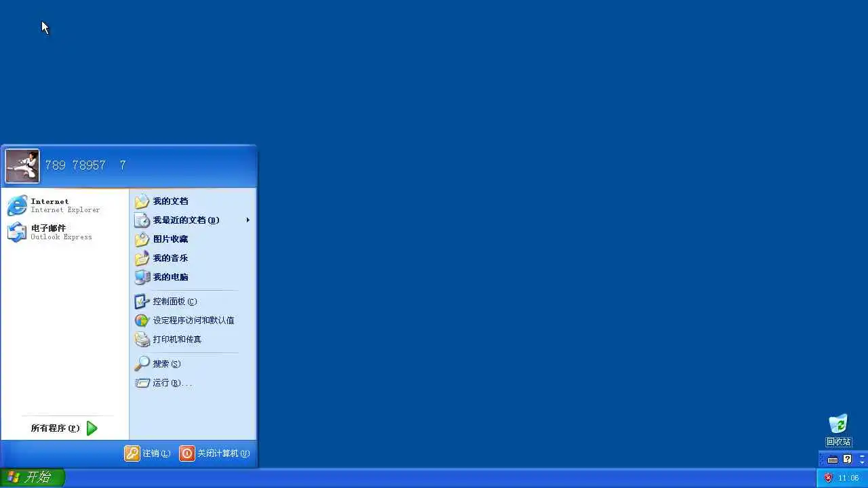868x488 pixels.
Task: Open the language bar options down arrow
Action: pyautogui.click(x=862, y=462)
